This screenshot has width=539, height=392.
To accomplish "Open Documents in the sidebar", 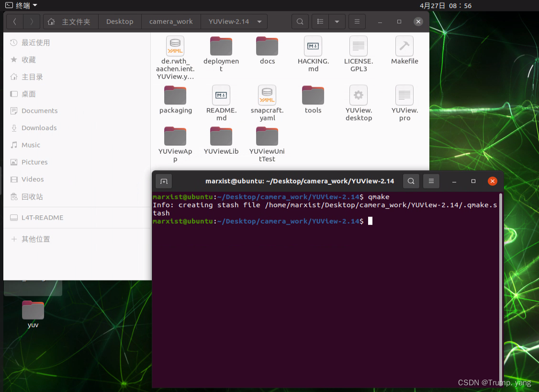I will [x=77, y=111].
